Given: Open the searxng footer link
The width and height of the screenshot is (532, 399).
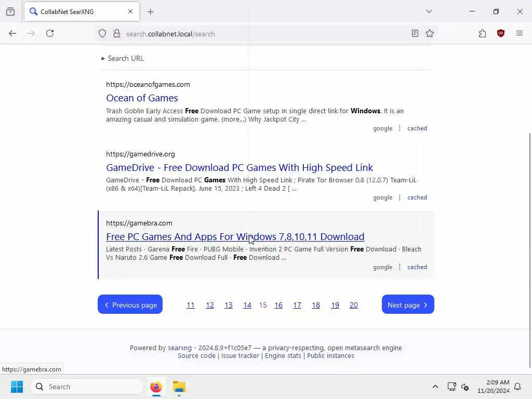Looking at the screenshot, I should click(180, 348).
